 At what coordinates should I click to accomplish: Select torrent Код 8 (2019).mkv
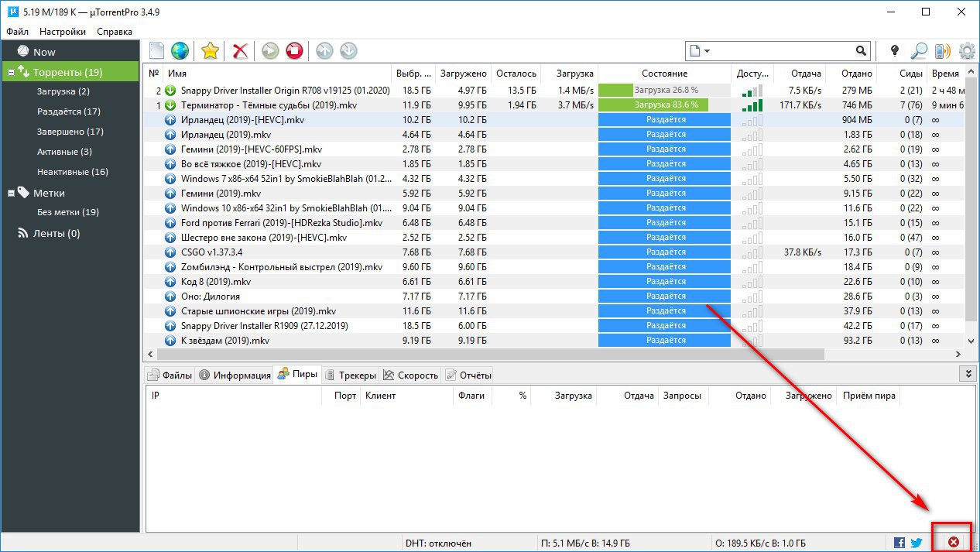click(216, 281)
